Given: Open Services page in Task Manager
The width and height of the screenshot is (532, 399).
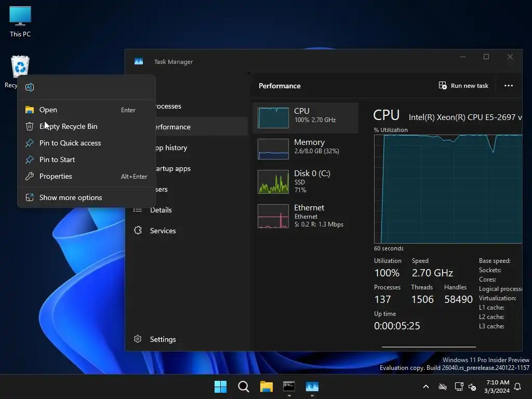Looking at the screenshot, I should tap(188, 231).
